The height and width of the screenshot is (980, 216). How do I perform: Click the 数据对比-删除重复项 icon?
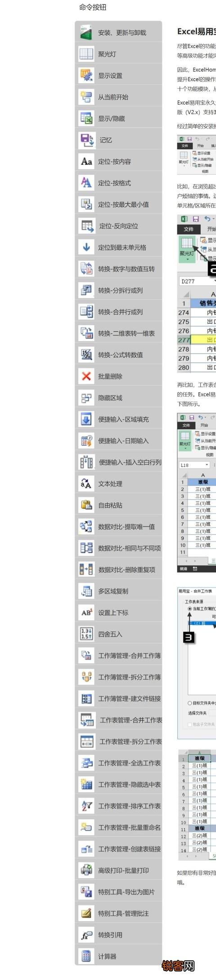(86, 570)
